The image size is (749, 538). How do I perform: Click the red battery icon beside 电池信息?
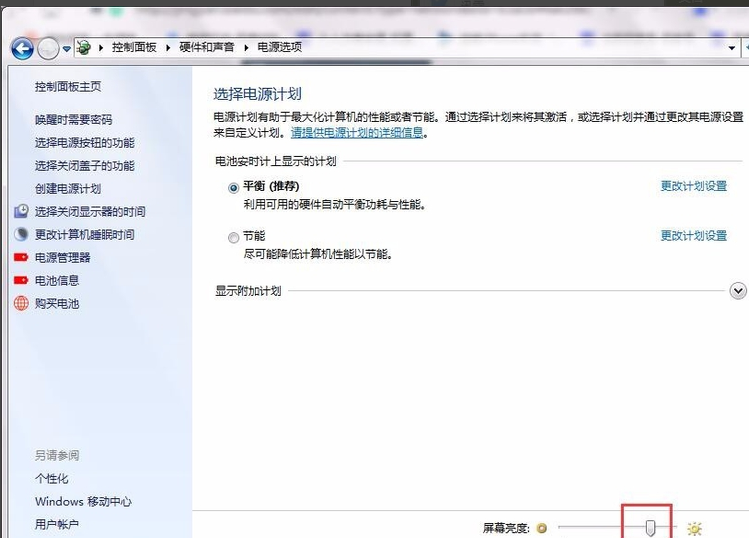21,281
